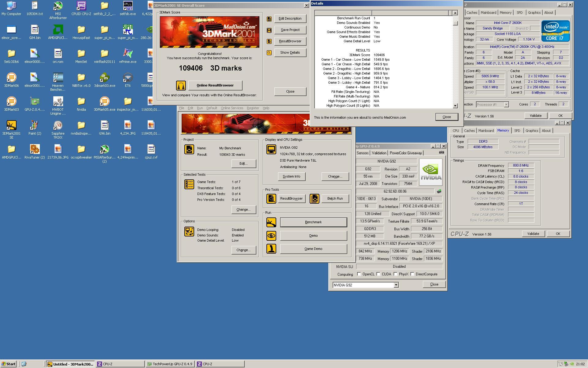Open the wPrime.exe desktop icon
This screenshot has height=368, width=588.
pyautogui.click(x=128, y=56)
